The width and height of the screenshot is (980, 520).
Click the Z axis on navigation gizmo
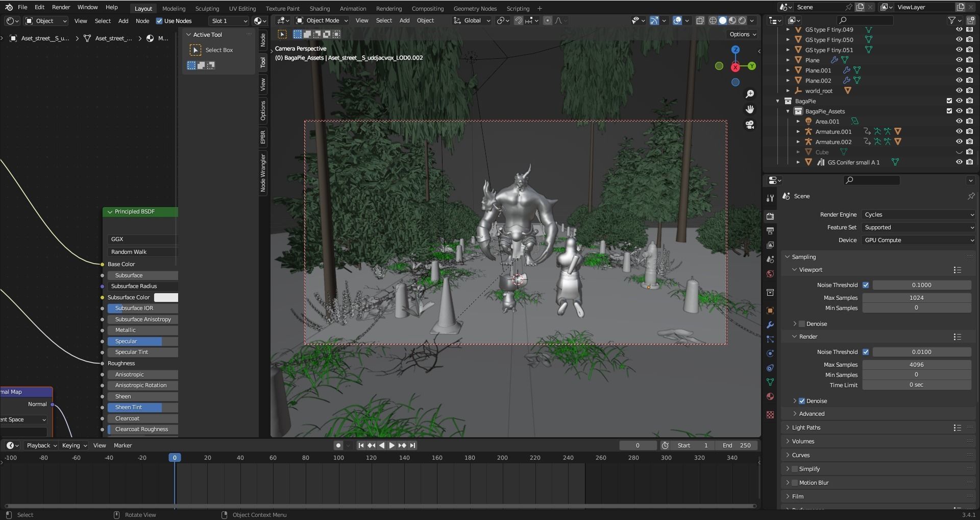[736, 50]
